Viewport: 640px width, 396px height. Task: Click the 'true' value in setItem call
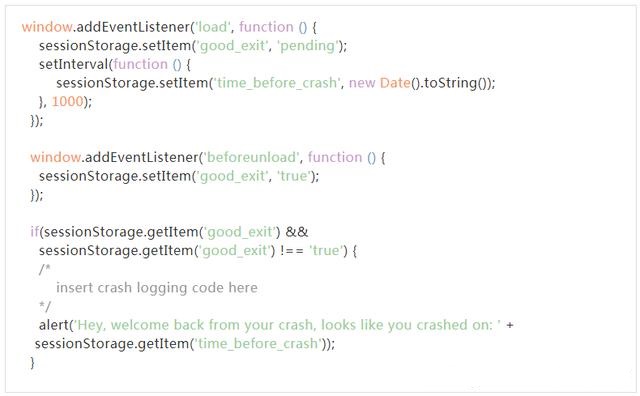click(294, 176)
